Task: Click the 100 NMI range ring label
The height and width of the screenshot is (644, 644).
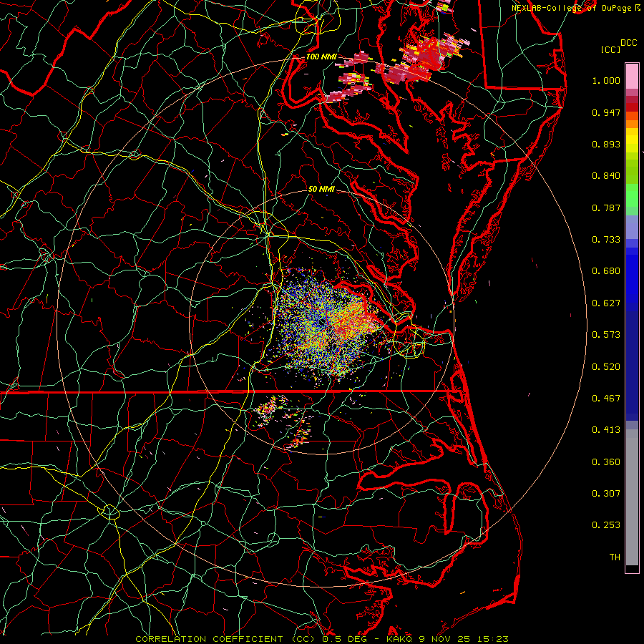Action: (321, 57)
